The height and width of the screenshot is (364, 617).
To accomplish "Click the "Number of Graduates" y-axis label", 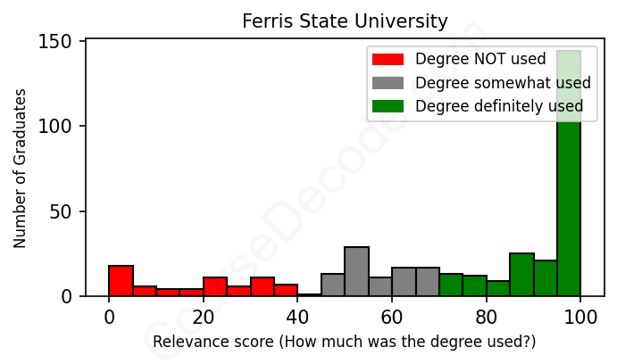I will (21, 168).
